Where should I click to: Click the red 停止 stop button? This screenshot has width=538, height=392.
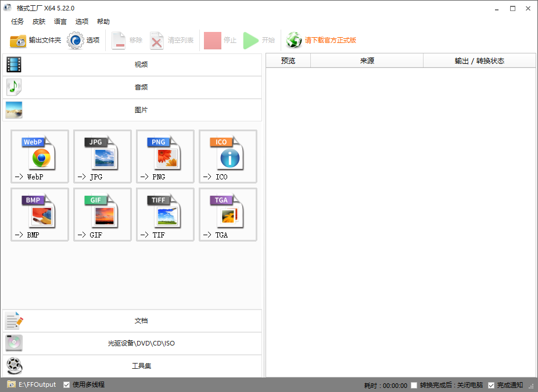[213, 41]
